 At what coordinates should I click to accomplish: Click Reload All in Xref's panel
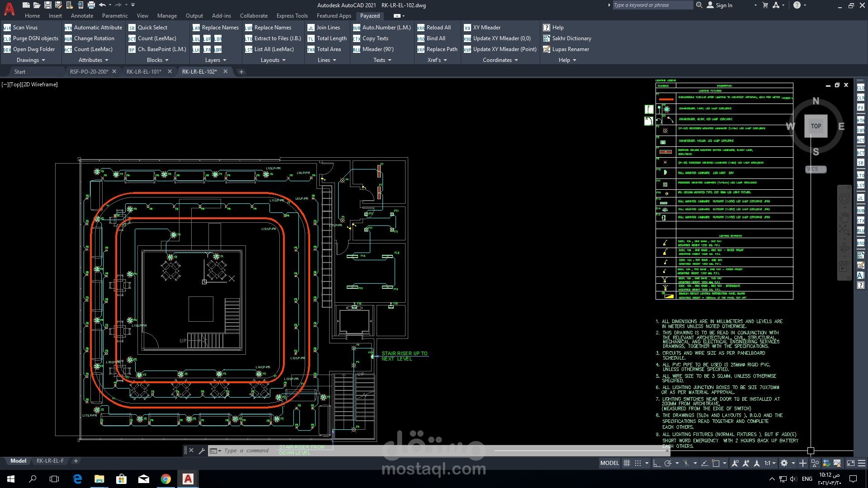coord(434,28)
